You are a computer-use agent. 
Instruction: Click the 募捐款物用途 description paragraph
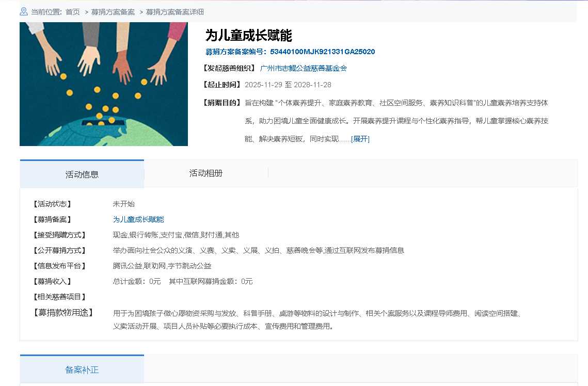point(317,319)
